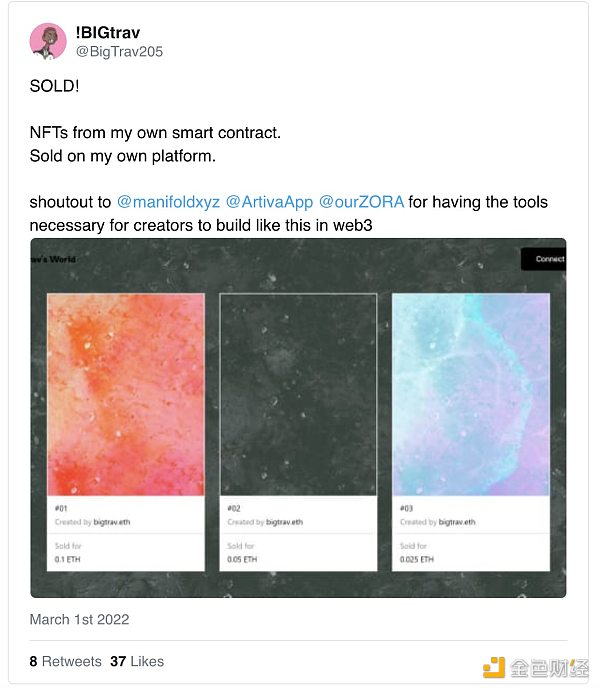This screenshot has height=689, width=600.
Task: Select the blue-purple #03 NFT artwork
Action: [x=470, y=394]
